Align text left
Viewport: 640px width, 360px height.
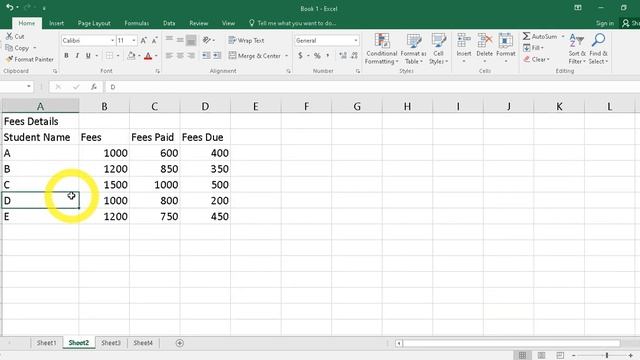[x=169, y=56]
